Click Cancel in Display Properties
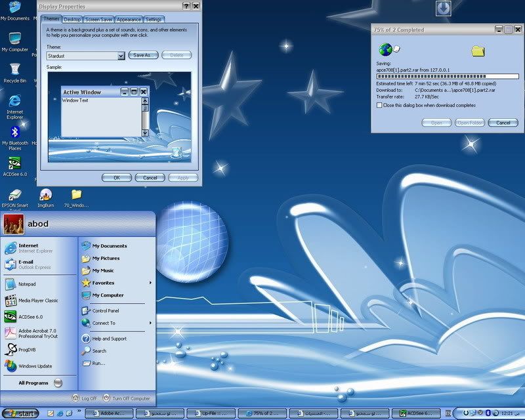Viewport: 525px width, 420px height. tap(150, 178)
